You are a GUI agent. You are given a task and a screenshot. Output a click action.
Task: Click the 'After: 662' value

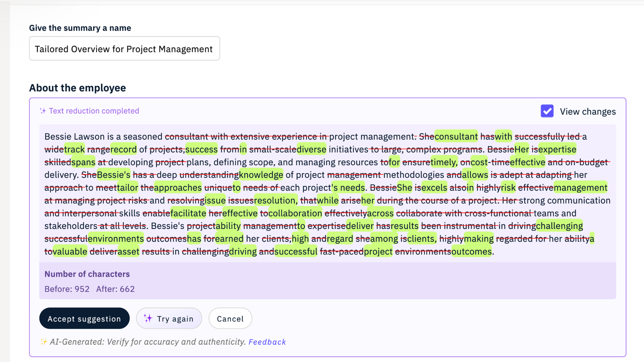click(115, 289)
